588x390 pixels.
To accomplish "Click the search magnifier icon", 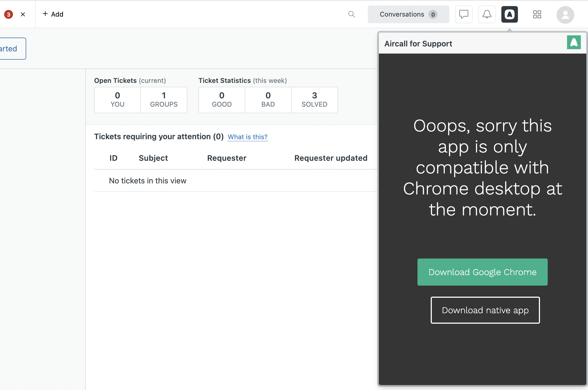I will [x=352, y=14].
